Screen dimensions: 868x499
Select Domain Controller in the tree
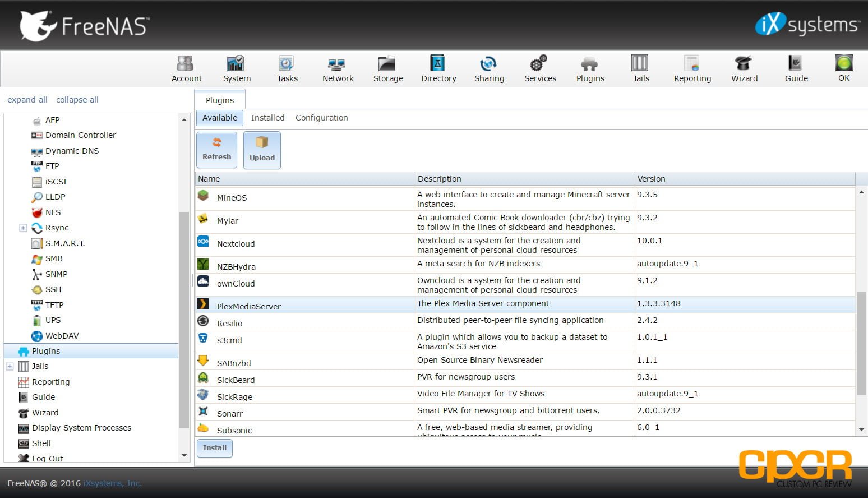point(81,135)
